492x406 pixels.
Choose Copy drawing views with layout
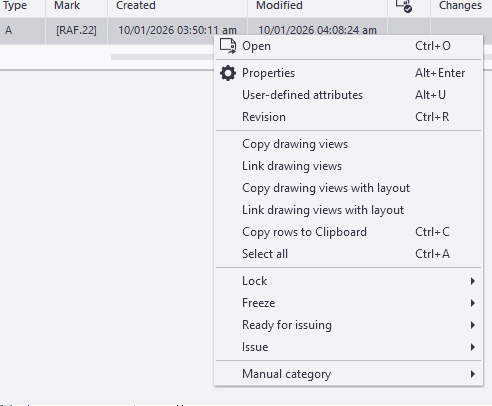coord(348,188)
